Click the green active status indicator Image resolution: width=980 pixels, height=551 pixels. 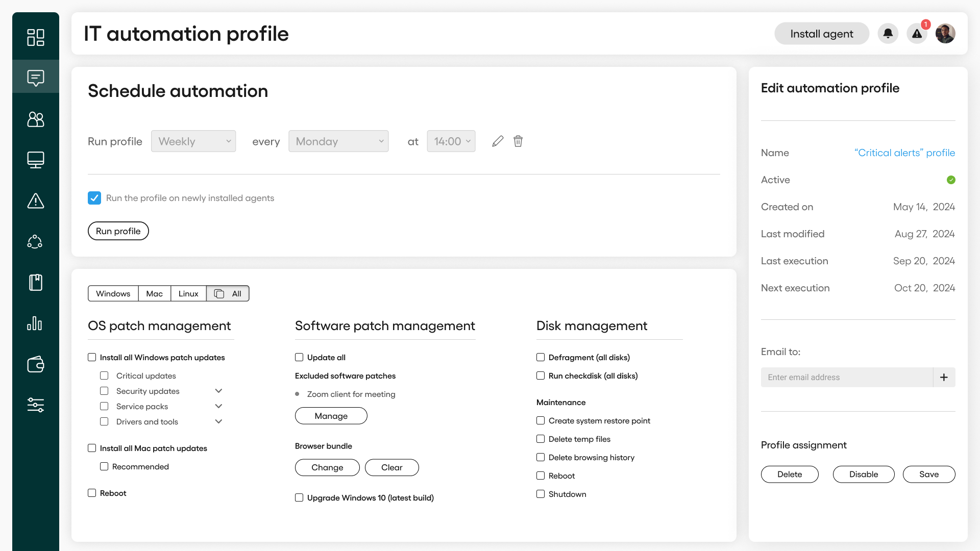click(951, 180)
